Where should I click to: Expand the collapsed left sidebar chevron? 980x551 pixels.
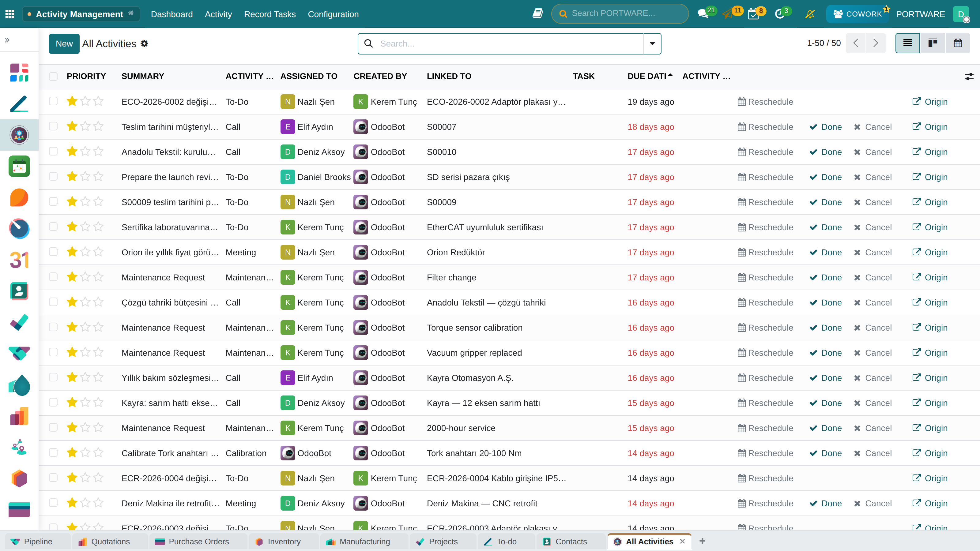[x=7, y=40]
